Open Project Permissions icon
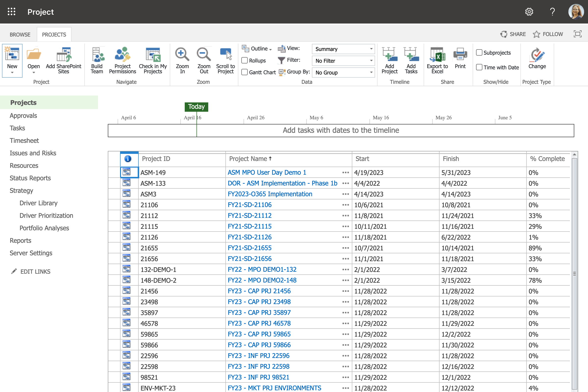 (x=122, y=54)
